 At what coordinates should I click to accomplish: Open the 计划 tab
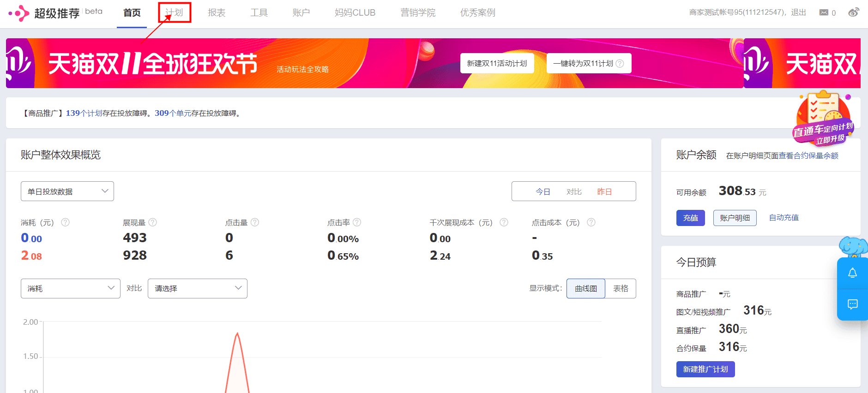point(174,13)
